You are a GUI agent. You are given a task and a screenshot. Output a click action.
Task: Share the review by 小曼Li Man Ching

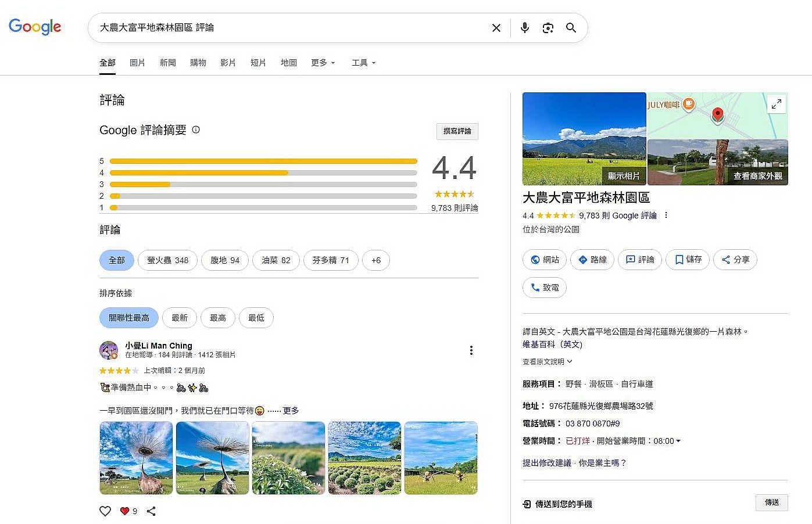pyautogui.click(x=151, y=511)
